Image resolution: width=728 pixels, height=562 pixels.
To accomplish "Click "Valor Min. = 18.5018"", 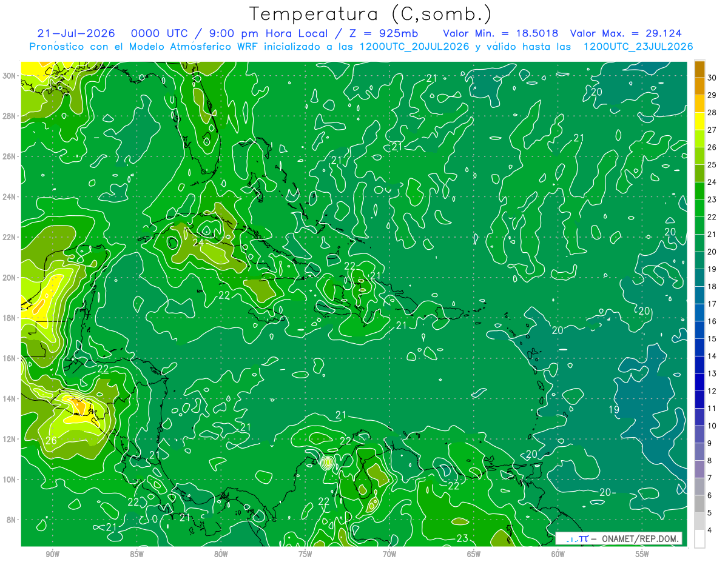I will (500, 33).
